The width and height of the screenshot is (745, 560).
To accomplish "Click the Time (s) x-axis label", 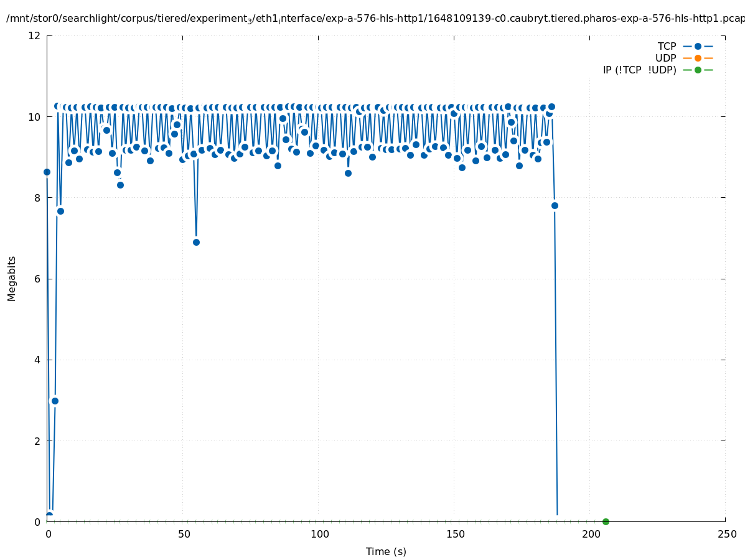I will tap(386, 551).
